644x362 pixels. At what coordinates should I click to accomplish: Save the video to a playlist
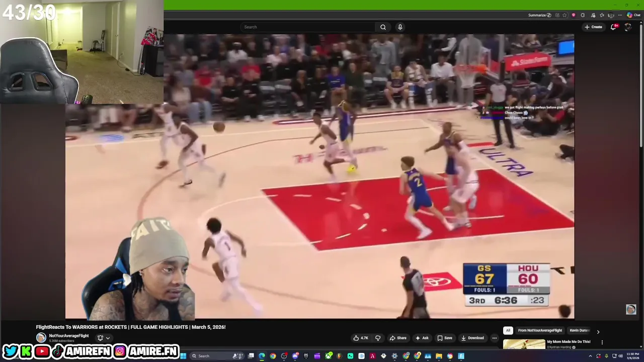pos(445,338)
